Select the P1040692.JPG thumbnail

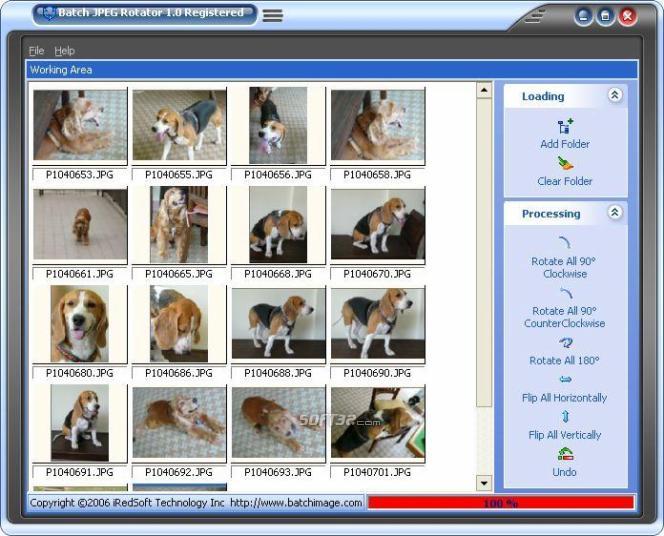(x=179, y=423)
